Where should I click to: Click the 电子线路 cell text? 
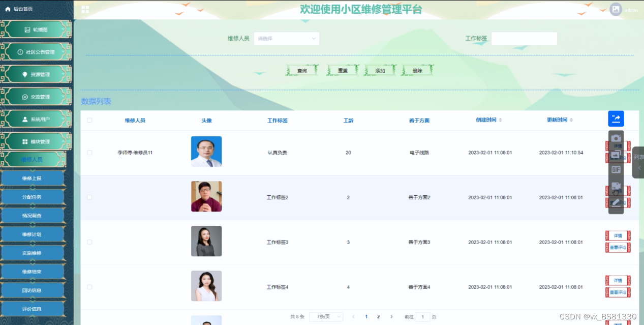[419, 153]
